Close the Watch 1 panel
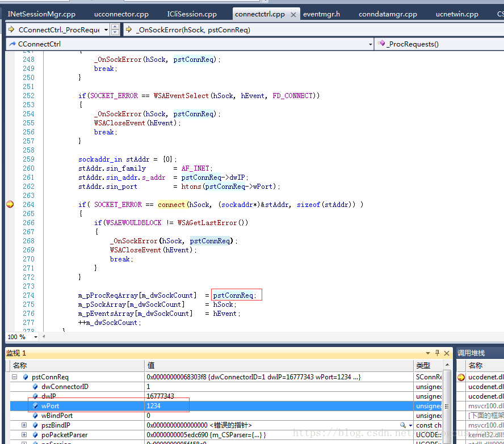504x444 pixels. (447, 353)
